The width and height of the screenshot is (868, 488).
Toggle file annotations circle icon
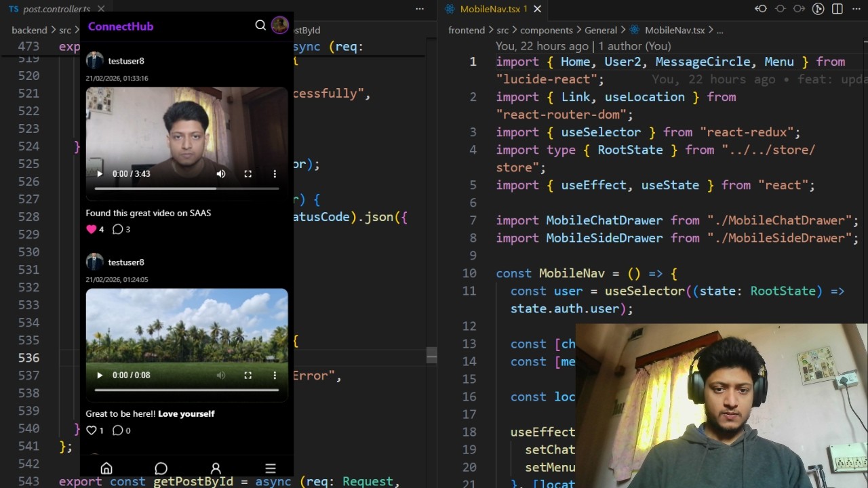click(780, 9)
